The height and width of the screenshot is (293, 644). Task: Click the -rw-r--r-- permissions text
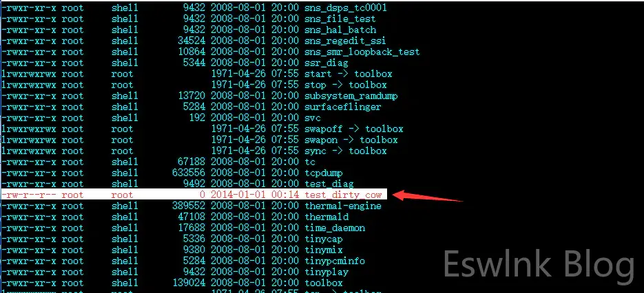pos(29,195)
